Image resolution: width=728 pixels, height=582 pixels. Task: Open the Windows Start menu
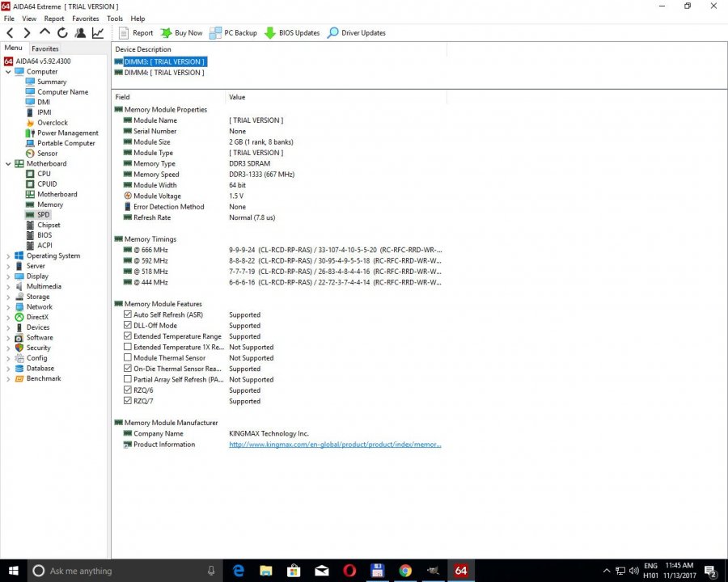14,571
